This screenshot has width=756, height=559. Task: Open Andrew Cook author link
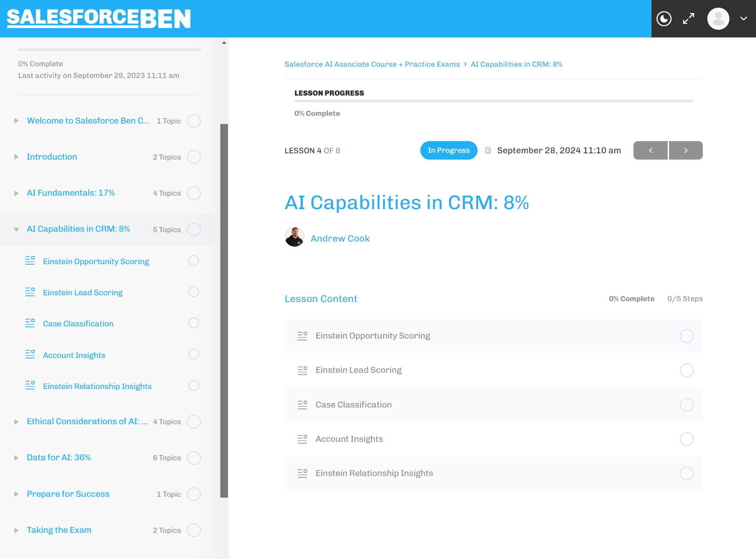[340, 238]
